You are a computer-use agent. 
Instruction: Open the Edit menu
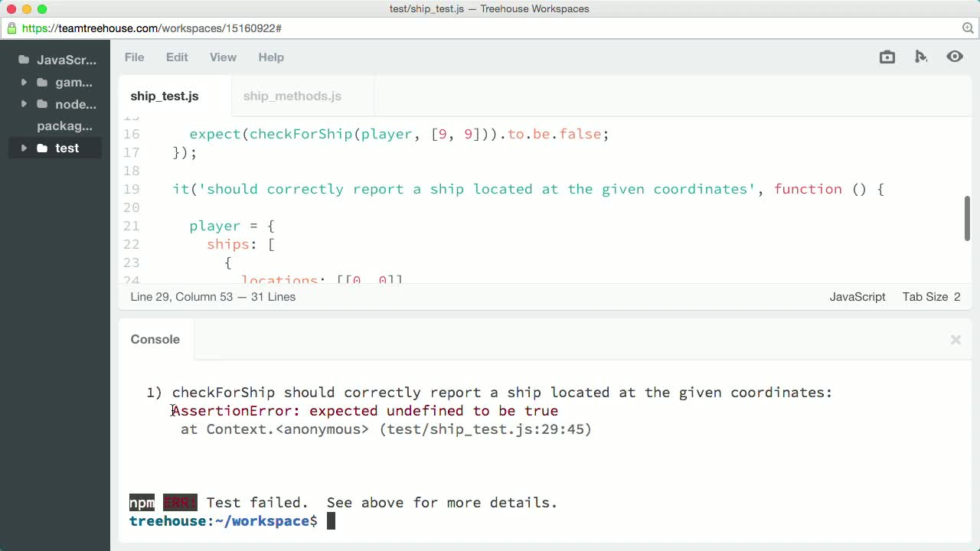(177, 57)
